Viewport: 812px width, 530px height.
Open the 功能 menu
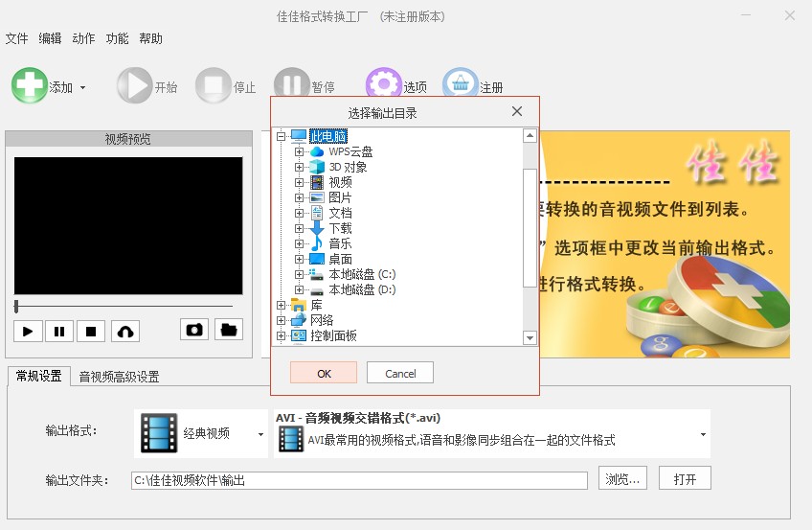point(117,38)
